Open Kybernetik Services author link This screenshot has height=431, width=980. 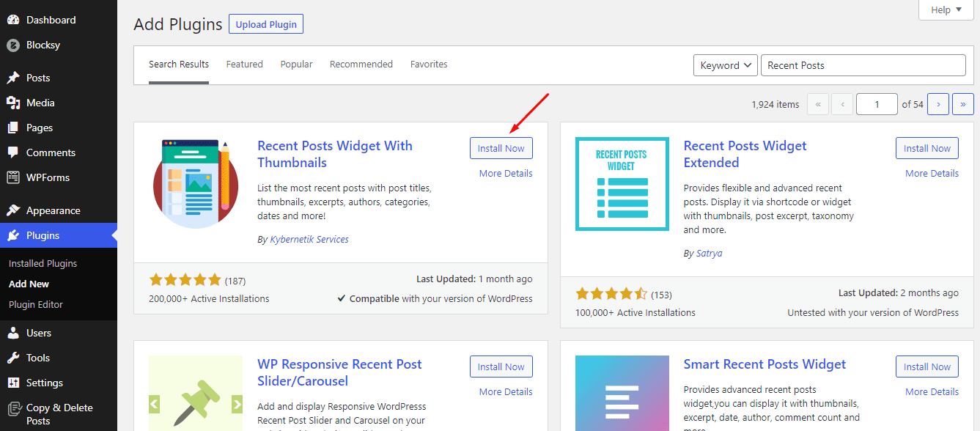click(309, 240)
